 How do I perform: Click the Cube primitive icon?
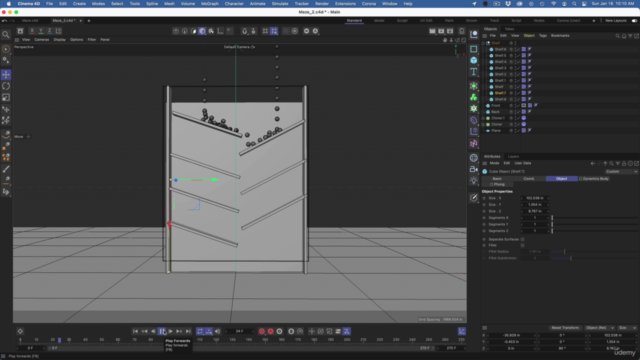click(x=473, y=60)
